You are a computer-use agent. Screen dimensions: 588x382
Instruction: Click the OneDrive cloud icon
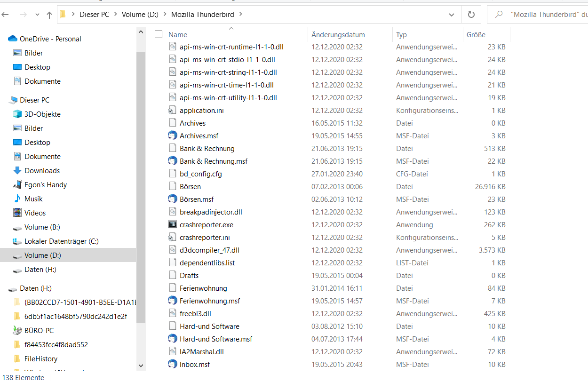point(13,39)
